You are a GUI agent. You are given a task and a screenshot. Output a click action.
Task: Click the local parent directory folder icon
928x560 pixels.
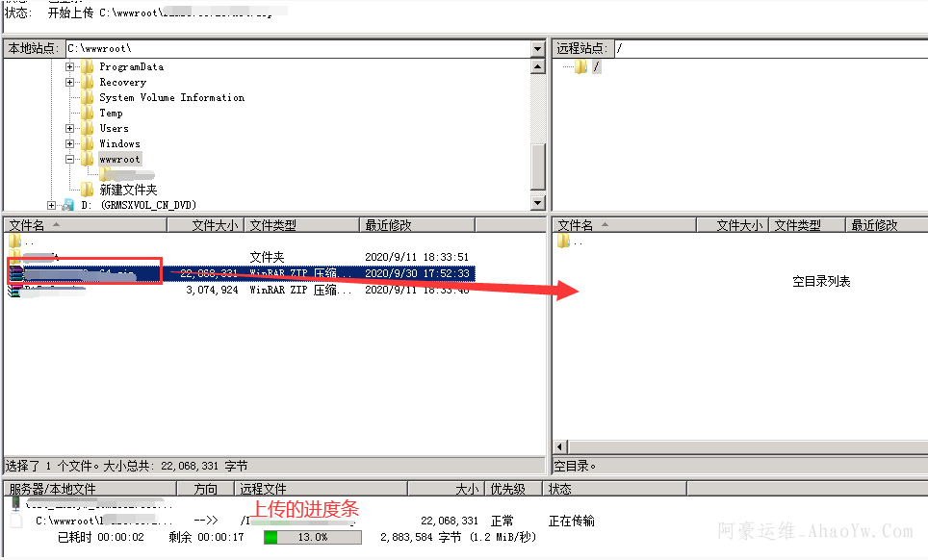pyautogui.click(x=14, y=241)
